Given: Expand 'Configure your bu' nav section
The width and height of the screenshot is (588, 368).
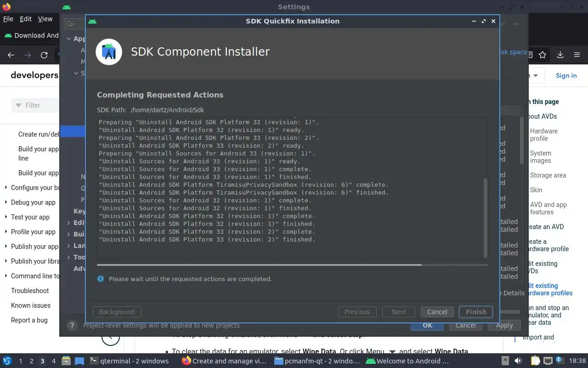Looking at the screenshot, I should (6, 188).
